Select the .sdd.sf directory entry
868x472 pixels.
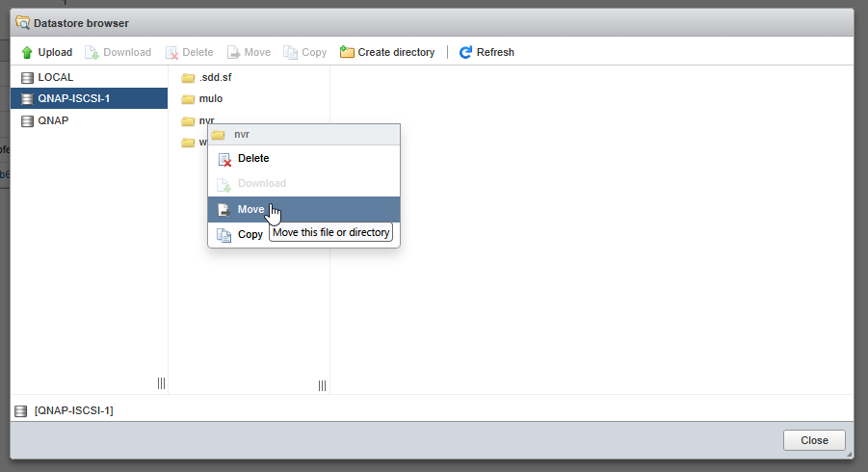pos(215,77)
